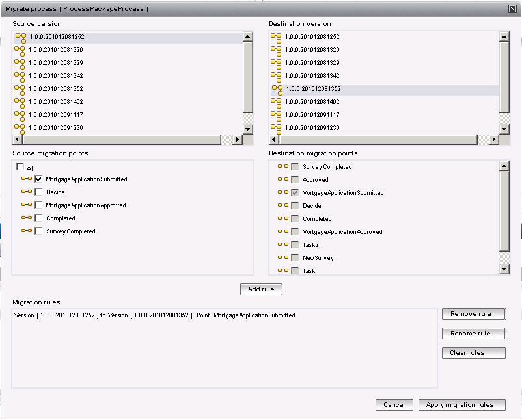
Task: Click process icon beside source version 1.0.0.201012081342
Action: 20,77
